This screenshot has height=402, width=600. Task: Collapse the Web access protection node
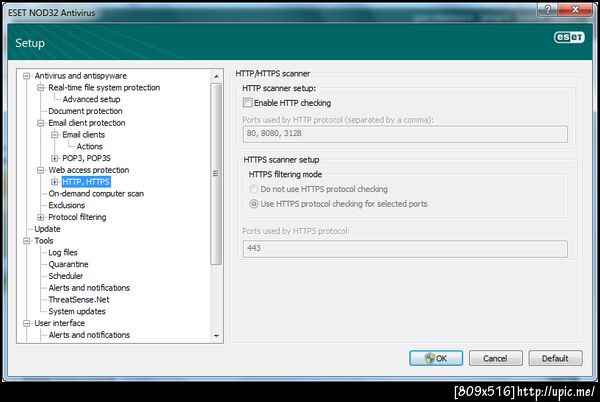pos(41,170)
